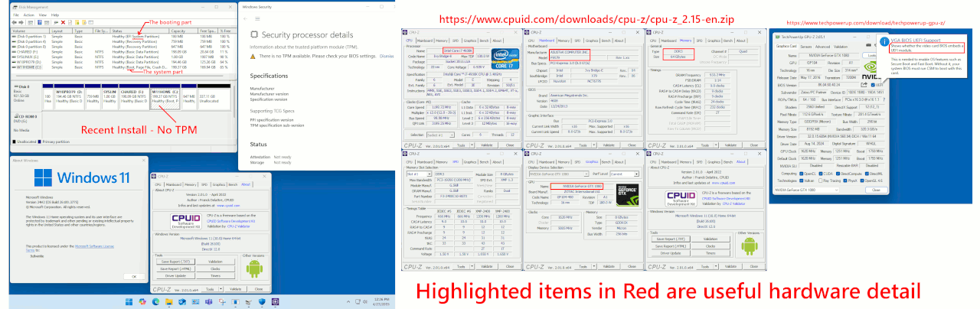Image resolution: width=980 pixels, height=309 pixels.
Task: Open Windows Security hamburger menu
Action: pyautogui.click(x=257, y=18)
